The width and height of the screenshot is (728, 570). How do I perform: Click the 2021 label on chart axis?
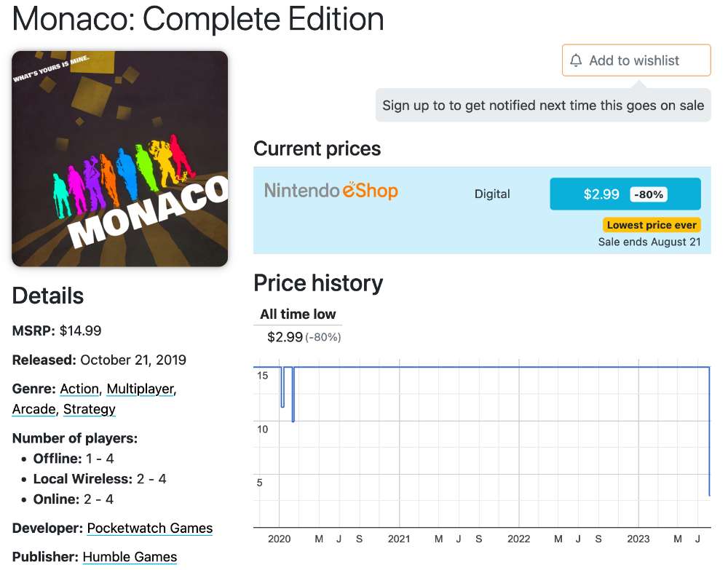(399, 539)
